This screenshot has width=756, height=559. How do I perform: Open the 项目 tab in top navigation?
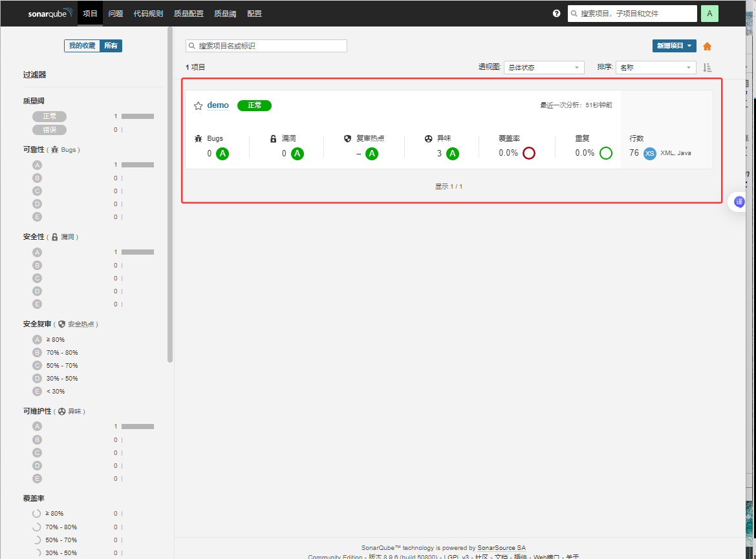[90, 14]
